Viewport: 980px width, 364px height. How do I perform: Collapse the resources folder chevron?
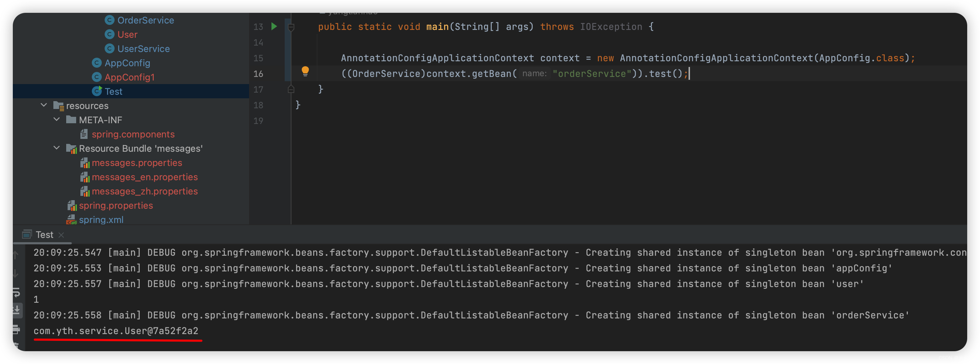pos(44,105)
